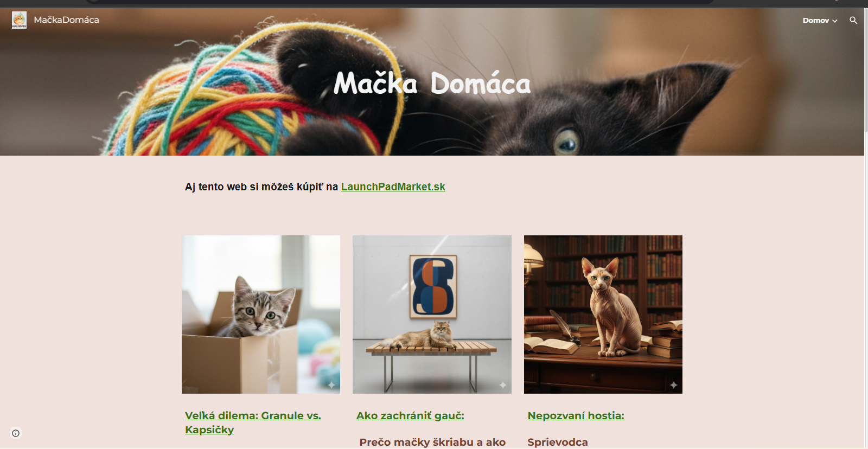
Task: Click sparkle icon on kitten box image
Action: click(331, 385)
